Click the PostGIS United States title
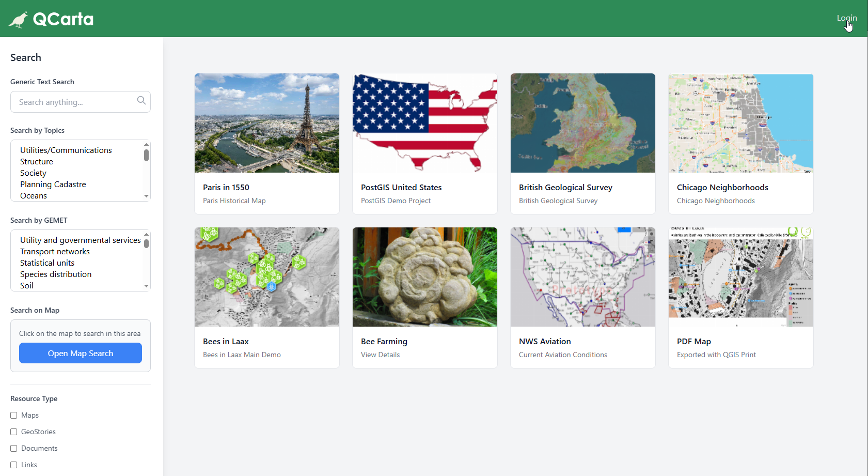868x476 pixels. coord(401,187)
